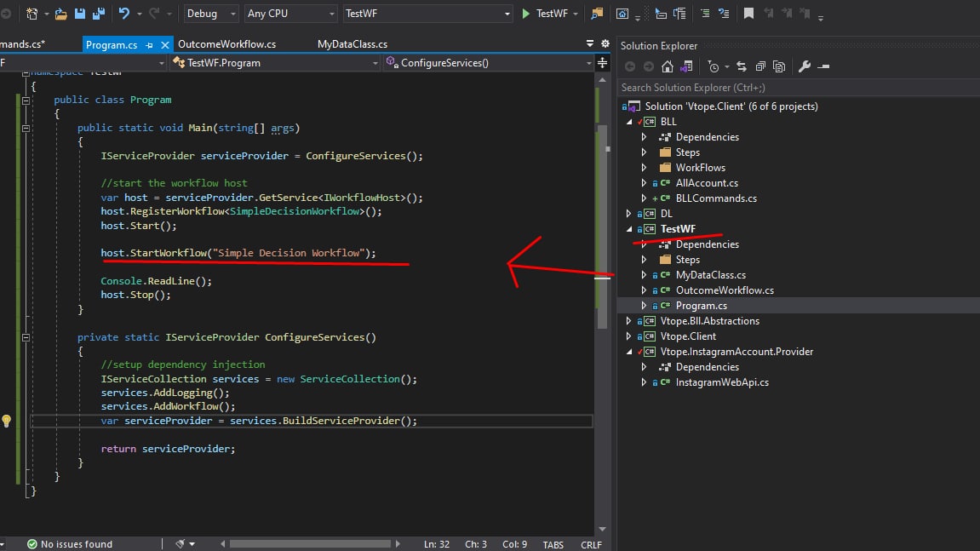Open the Any CPU platform dropdown
Image resolution: width=980 pixels, height=551 pixels.
coord(290,13)
